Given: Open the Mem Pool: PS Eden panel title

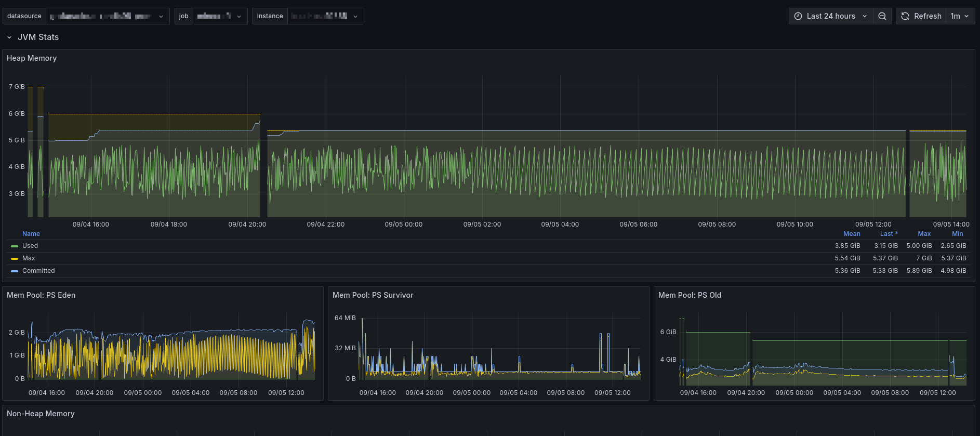Looking at the screenshot, I should click(41, 295).
